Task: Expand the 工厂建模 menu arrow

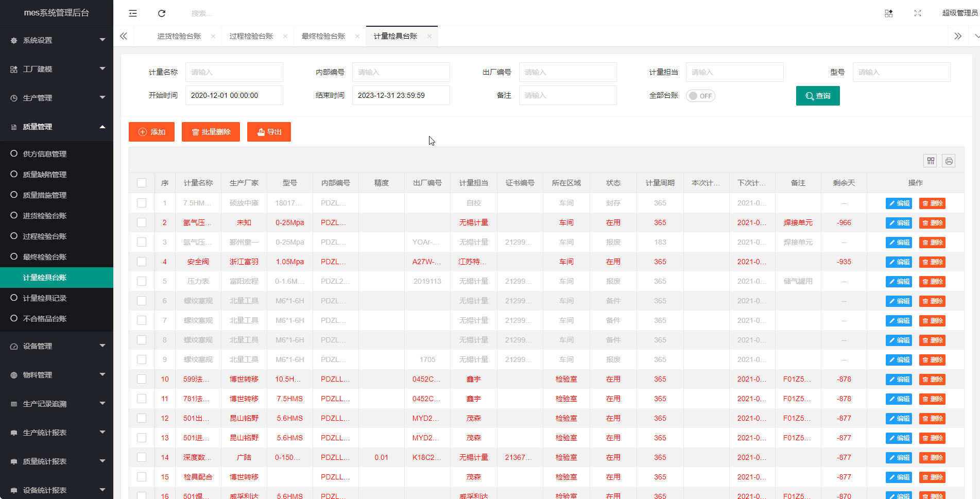Action: 102,68
